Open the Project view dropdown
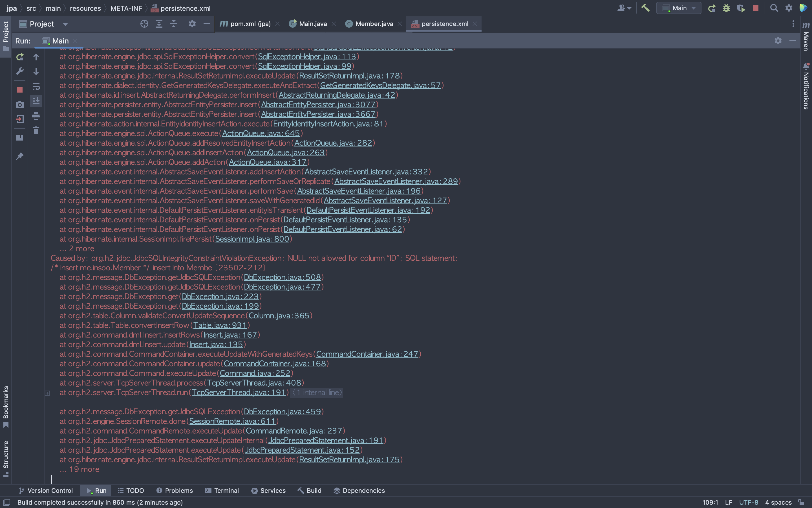812x508 pixels. pos(65,24)
